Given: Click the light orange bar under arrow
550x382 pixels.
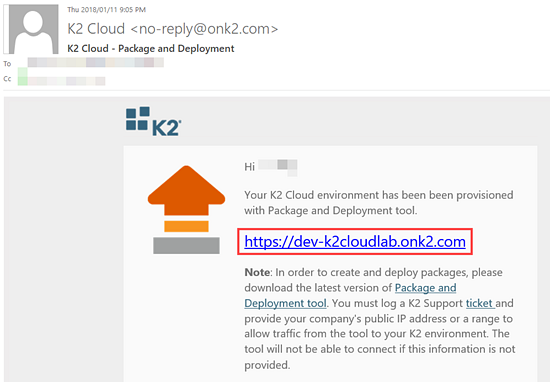Looking at the screenshot, I should (x=186, y=226).
